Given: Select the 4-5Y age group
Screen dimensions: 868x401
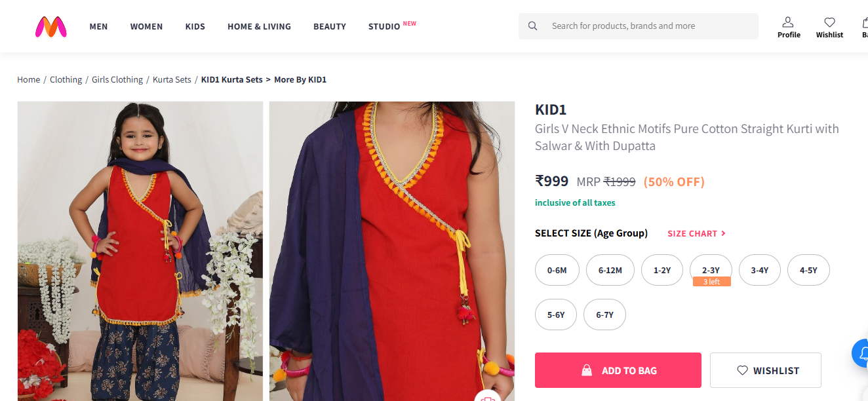Looking at the screenshot, I should click(x=808, y=270).
